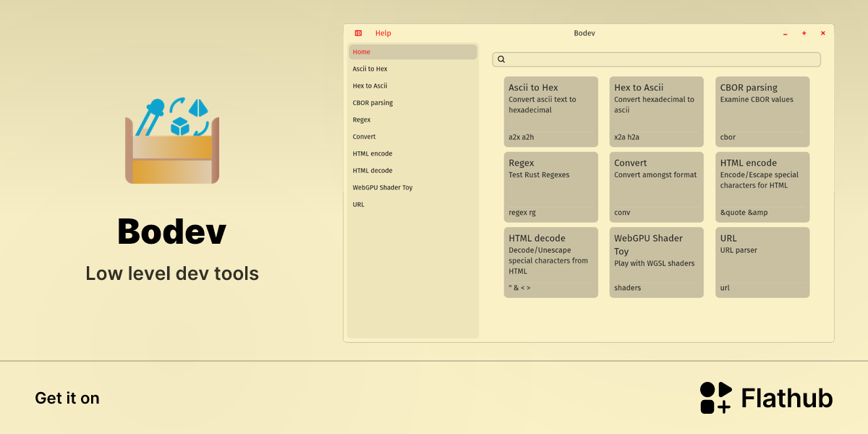Select Ascii to Hex in the sidebar
The height and width of the screenshot is (434, 868).
[x=413, y=69]
